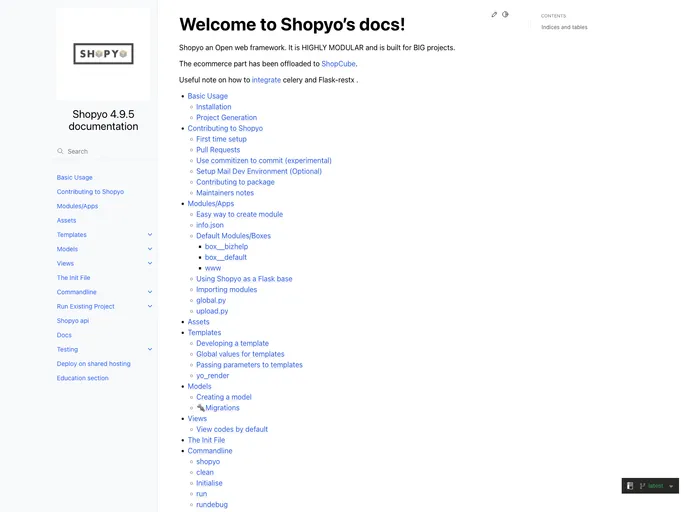Open Indices and tables in contents

pyautogui.click(x=564, y=27)
